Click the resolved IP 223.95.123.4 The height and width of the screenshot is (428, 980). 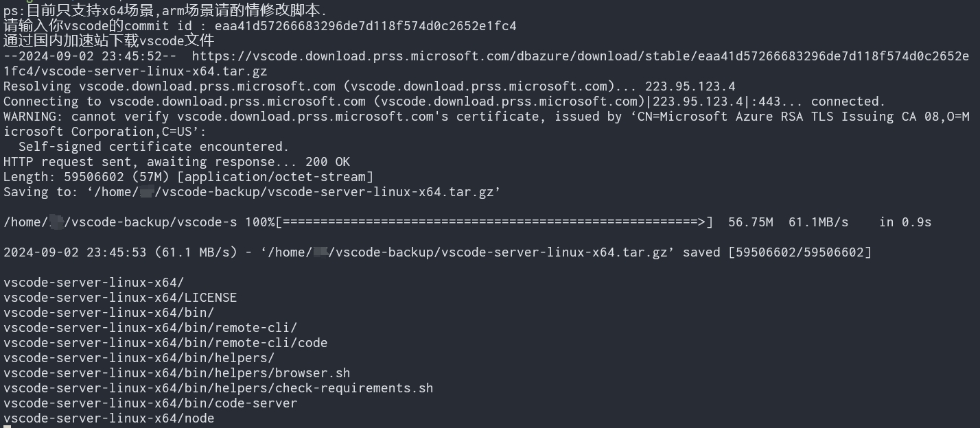(690, 86)
